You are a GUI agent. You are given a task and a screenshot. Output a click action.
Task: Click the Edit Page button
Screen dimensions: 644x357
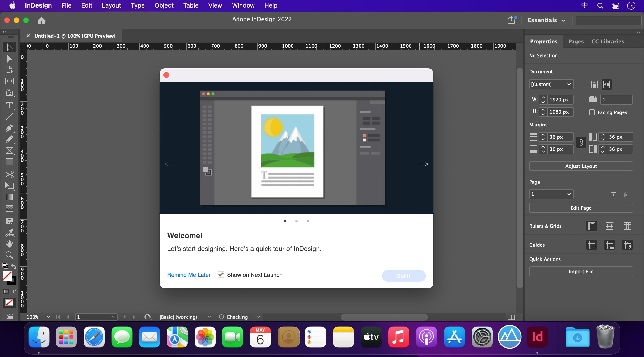pos(581,208)
